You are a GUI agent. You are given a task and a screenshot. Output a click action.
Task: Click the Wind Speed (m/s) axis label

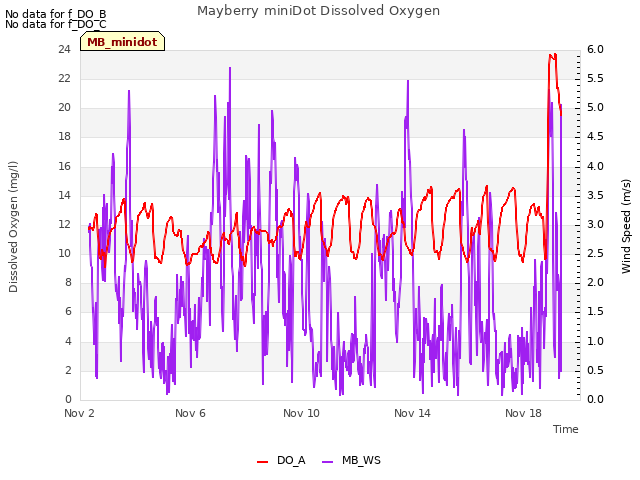pos(626,226)
